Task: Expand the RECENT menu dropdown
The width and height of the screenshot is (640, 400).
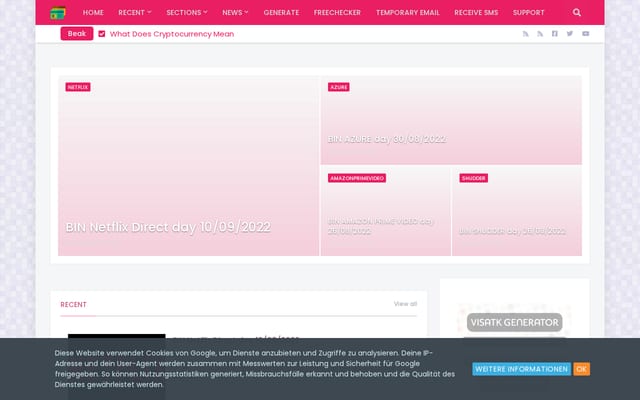Action: pyautogui.click(x=135, y=13)
